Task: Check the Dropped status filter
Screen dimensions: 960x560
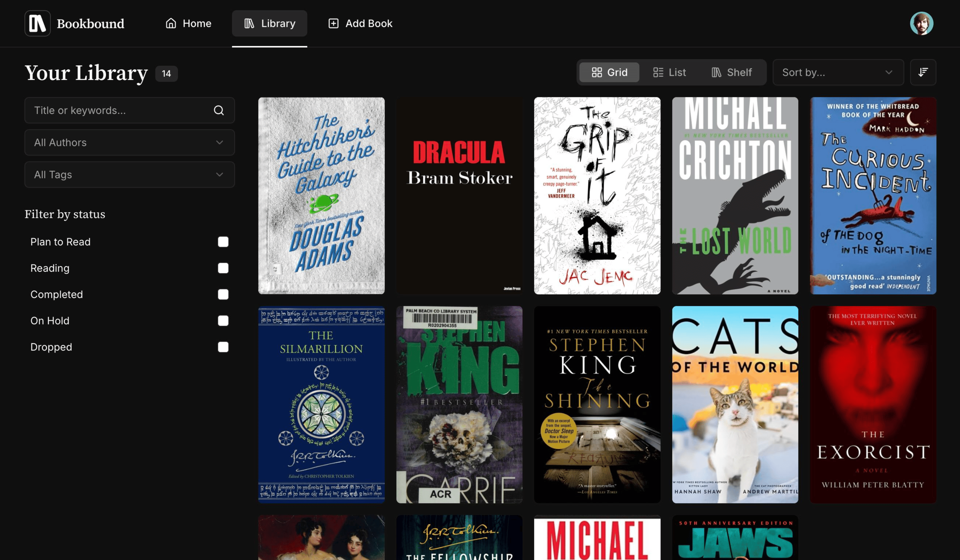Action: click(x=223, y=347)
